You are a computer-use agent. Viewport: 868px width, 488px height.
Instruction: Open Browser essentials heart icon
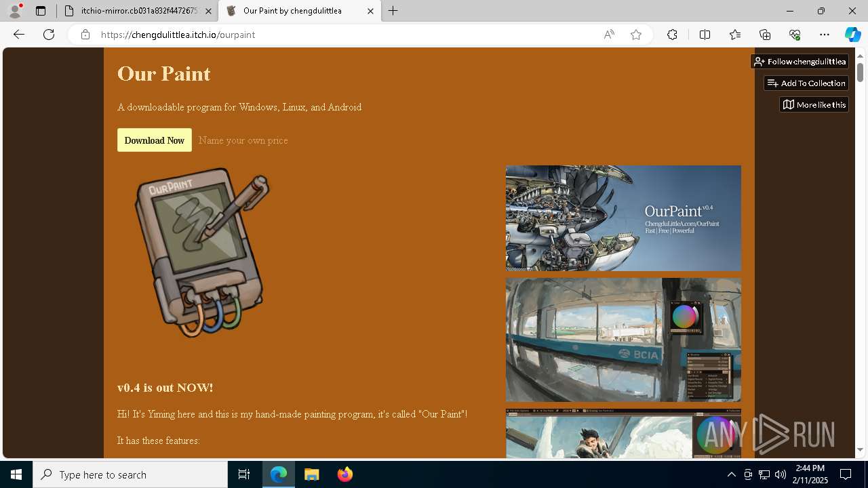795,35
